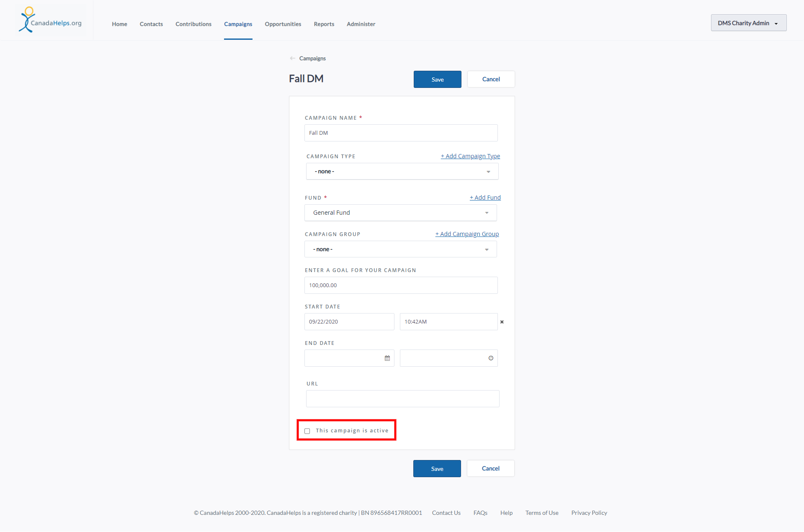Image resolution: width=804 pixels, height=532 pixels.
Task: Click the empty End Date date field
Action: (x=349, y=358)
